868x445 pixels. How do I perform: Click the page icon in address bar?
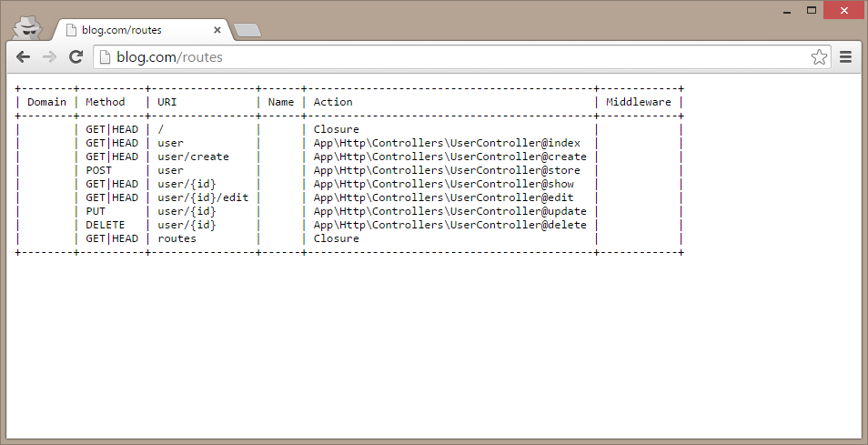[x=105, y=57]
